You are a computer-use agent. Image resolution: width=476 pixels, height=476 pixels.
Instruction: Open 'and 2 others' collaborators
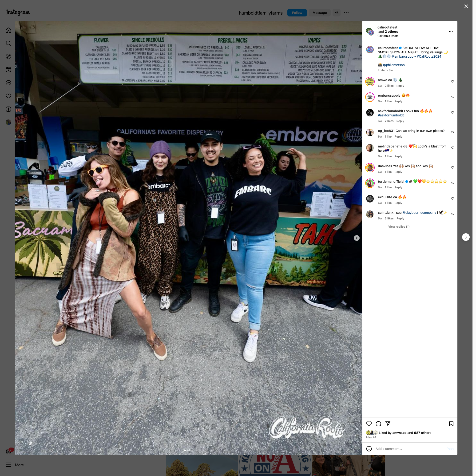(x=388, y=32)
